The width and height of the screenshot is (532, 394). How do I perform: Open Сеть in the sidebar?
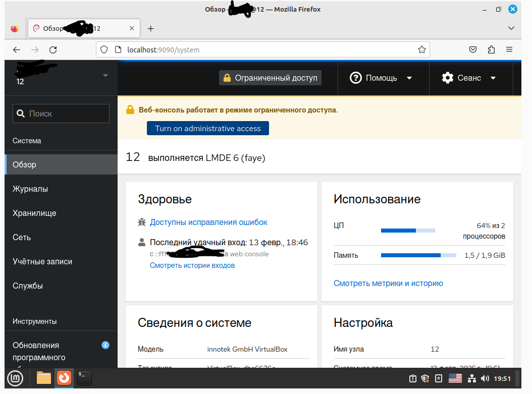(x=61, y=237)
